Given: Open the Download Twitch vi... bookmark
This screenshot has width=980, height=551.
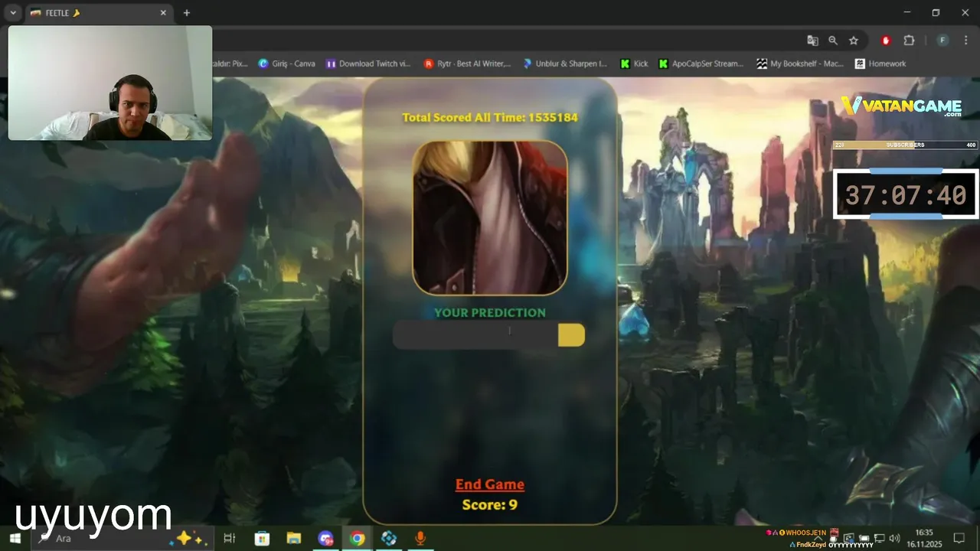Looking at the screenshot, I should pyautogui.click(x=368, y=64).
